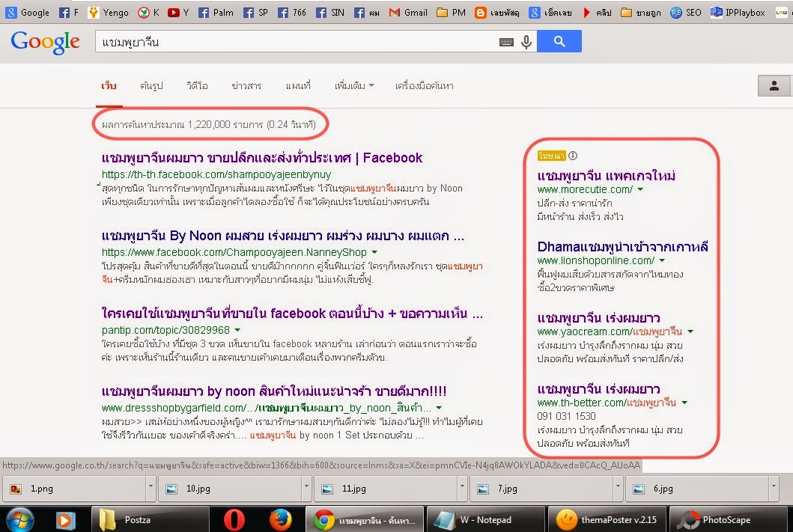Viewport: 793px width, 532px height.
Task: Switch to PhotoScape taskbar item
Action: coord(730,520)
